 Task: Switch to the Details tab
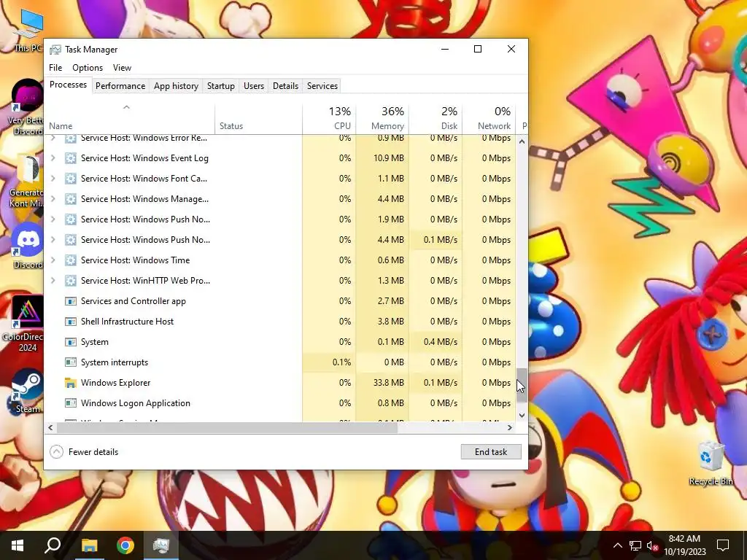point(285,86)
